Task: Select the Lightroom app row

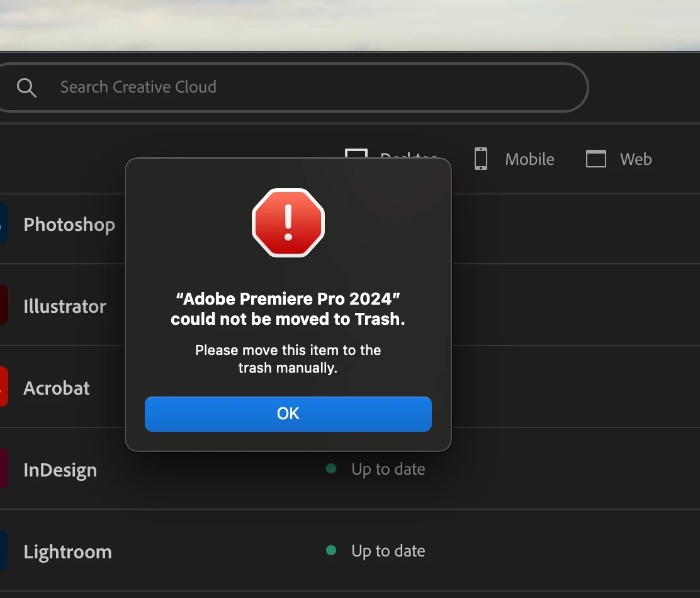Action: click(350, 550)
